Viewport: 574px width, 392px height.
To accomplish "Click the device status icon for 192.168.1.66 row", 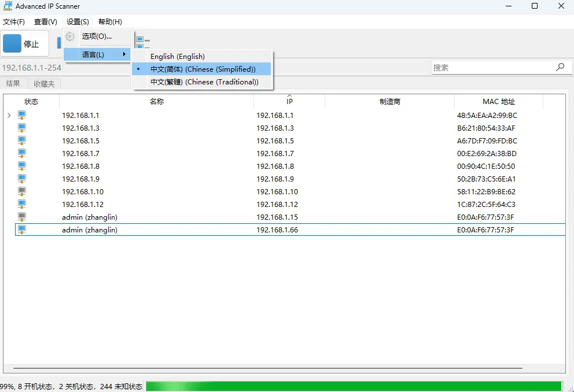I will 22,230.
